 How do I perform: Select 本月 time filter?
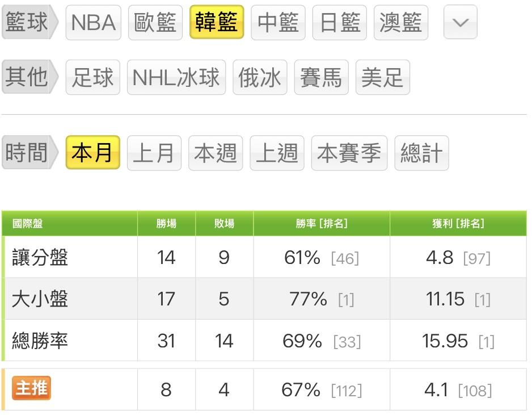click(93, 153)
